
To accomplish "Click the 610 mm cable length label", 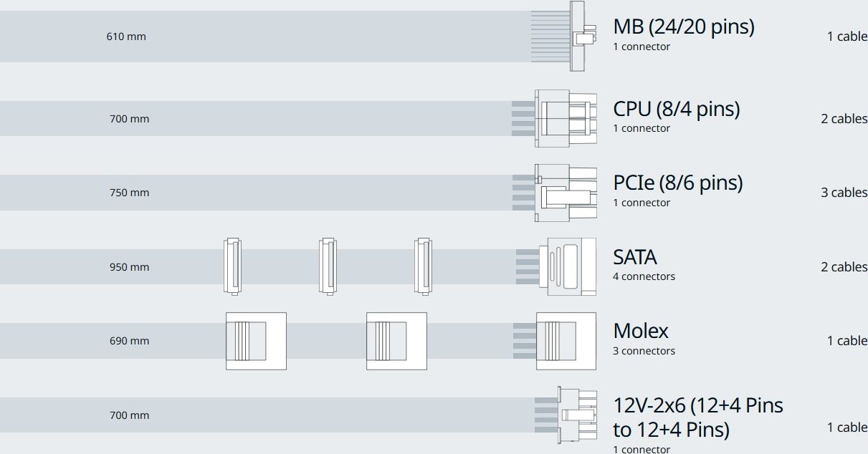I will [126, 36].
